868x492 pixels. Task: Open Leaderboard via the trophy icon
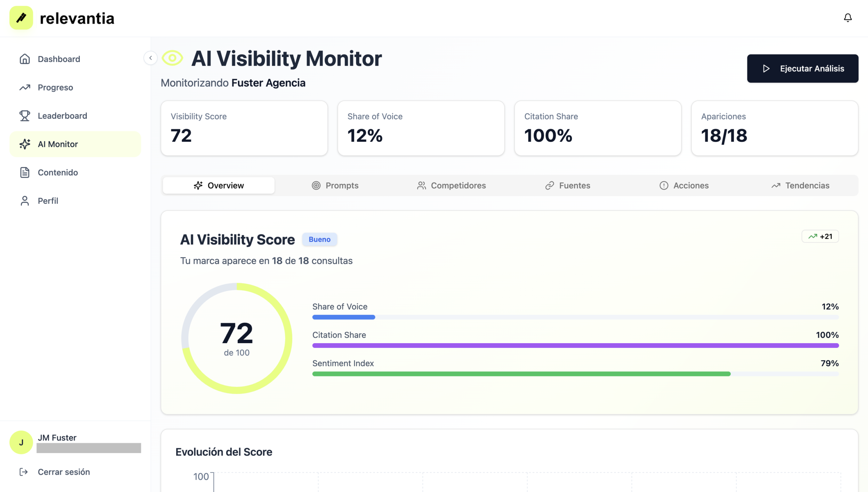click(25, 116)
